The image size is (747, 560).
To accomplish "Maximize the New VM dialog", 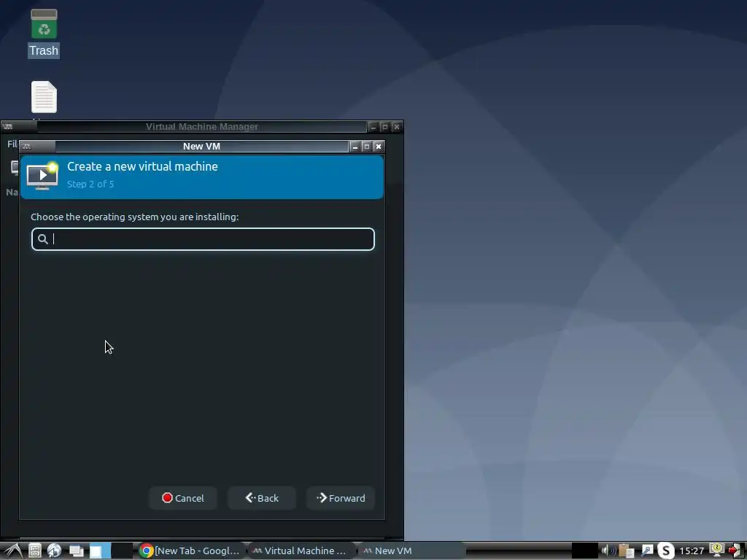I will pos(366,146).
